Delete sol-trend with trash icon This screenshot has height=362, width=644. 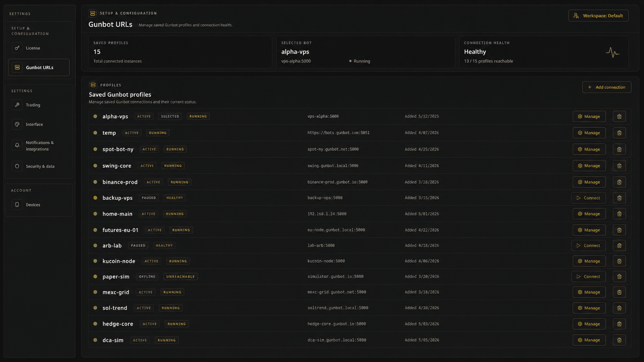point(619,308)
